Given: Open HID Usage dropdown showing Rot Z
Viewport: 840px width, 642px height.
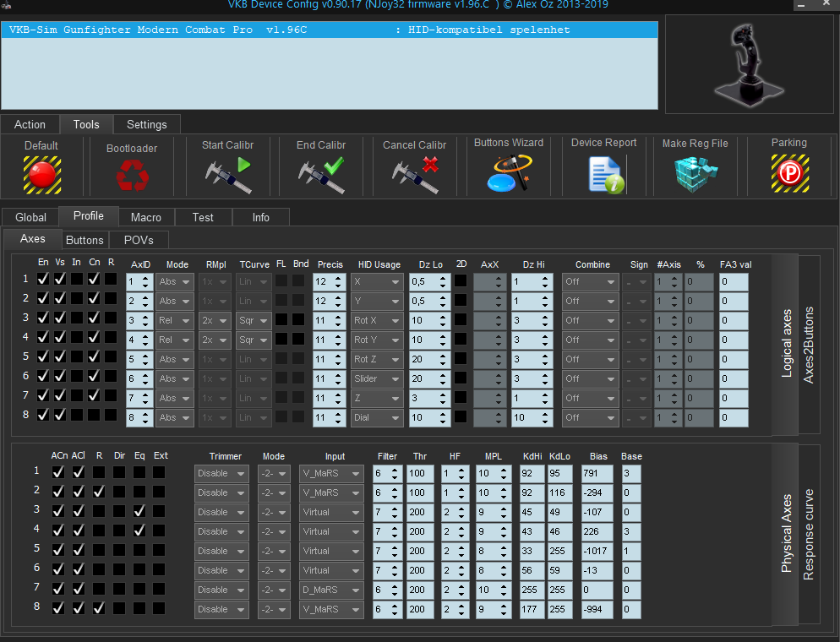Looking at the screenshot, I should [377, 359].
